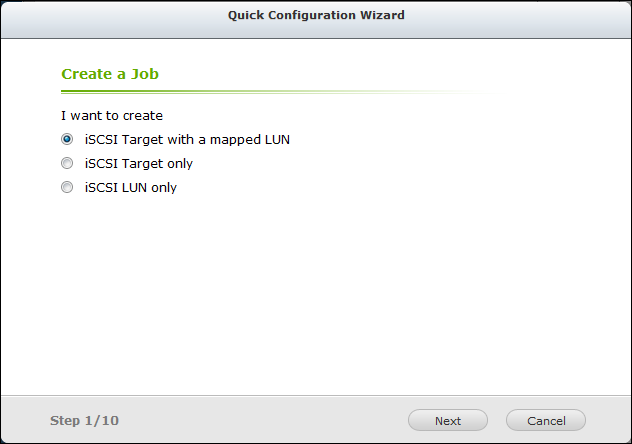This screenshot has height=444, width=632.
Task: Click the 'iSCSI LUN only' label text
Action: point(131,187)
